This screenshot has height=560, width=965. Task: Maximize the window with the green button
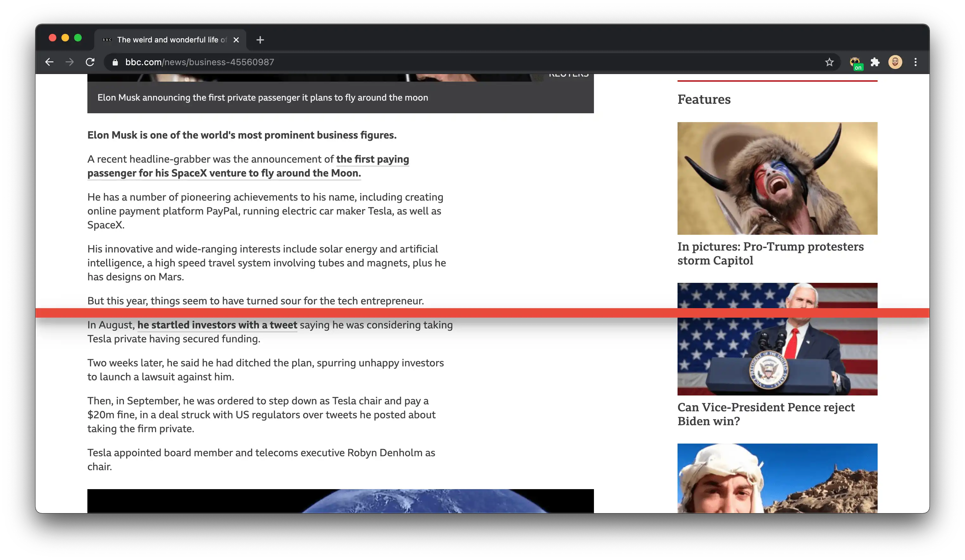click(x=78, y=38)
